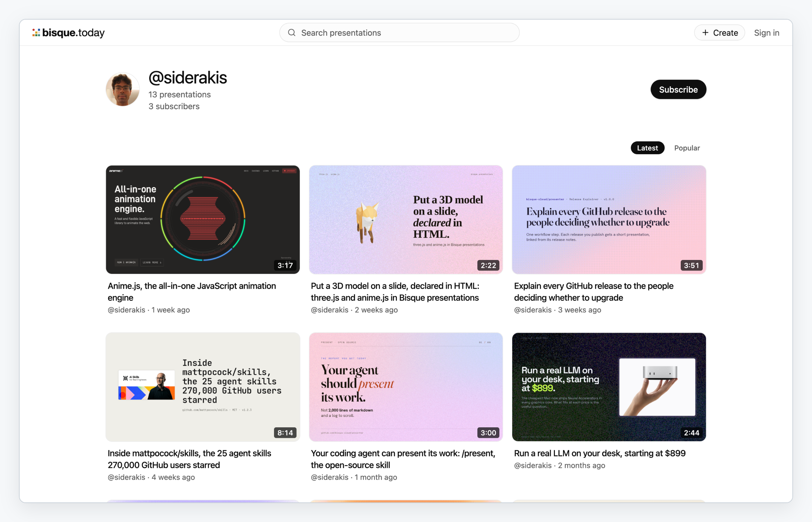Switch to the Popular sort tab
The width and height of the screenshot is (812, 522).
click(x=687, y=148)
